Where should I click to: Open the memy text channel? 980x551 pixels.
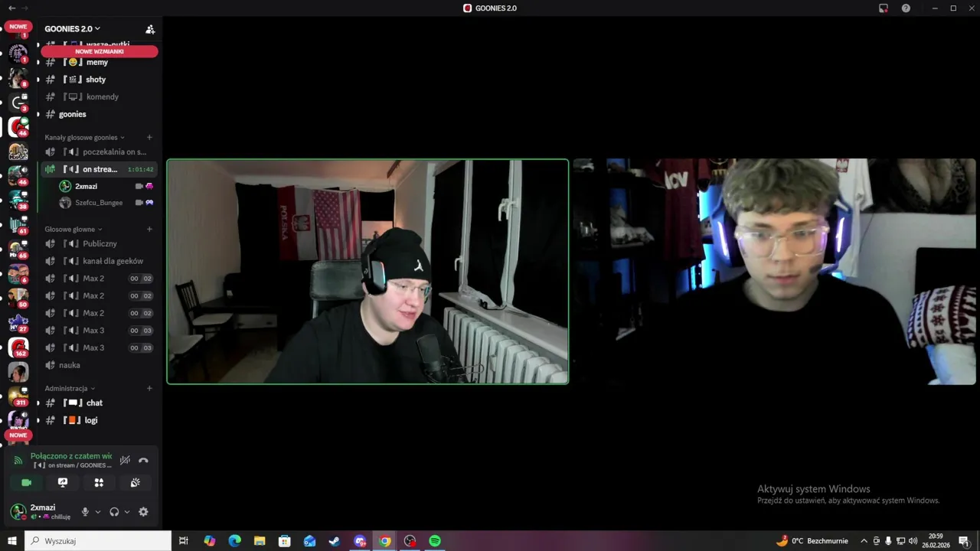click(98, 62)
